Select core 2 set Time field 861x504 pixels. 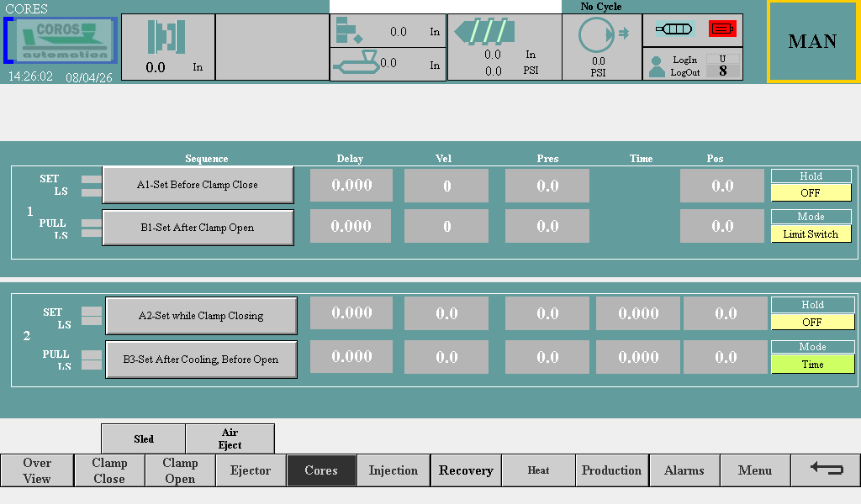pyautogui.click(x=638, y=313)
